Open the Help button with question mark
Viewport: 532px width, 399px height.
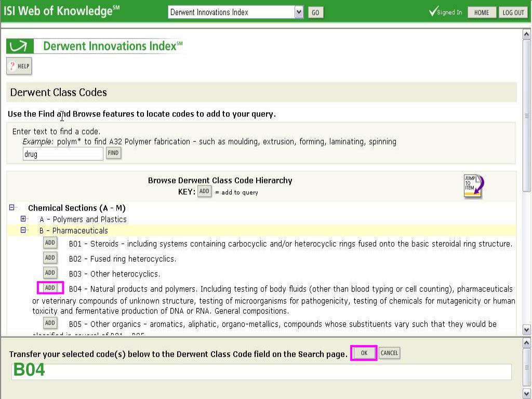[x=19, y=66]
